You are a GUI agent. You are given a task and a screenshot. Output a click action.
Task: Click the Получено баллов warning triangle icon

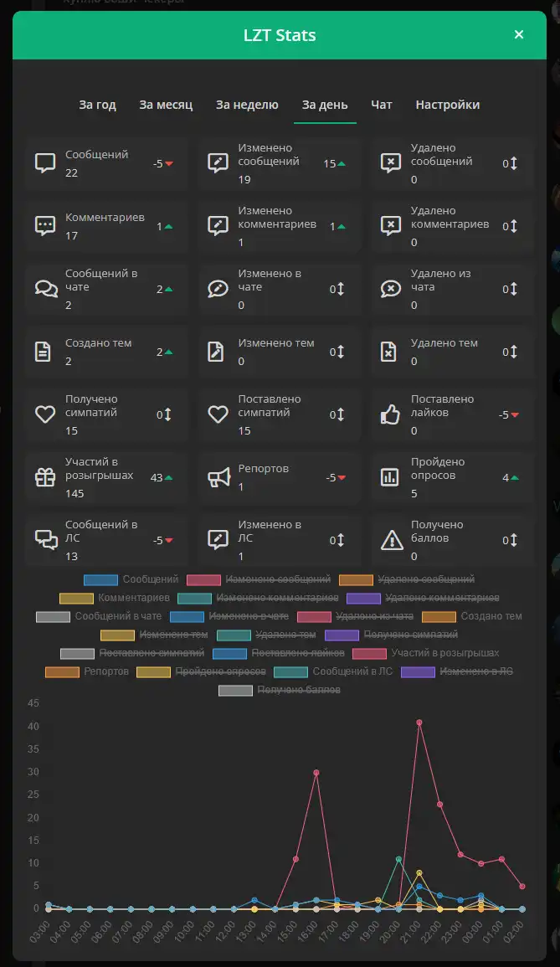coord(392,540)
